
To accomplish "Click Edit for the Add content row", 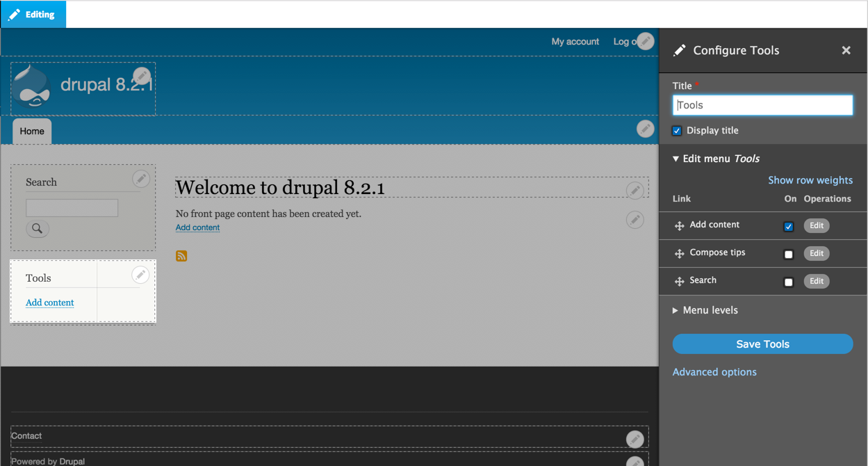I will click(x=817, y=225).
